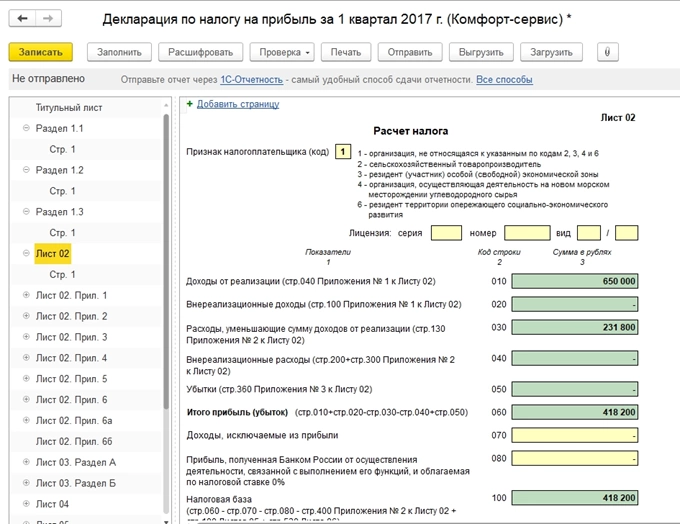Click the green plus add-page icon

click(189, 104)
